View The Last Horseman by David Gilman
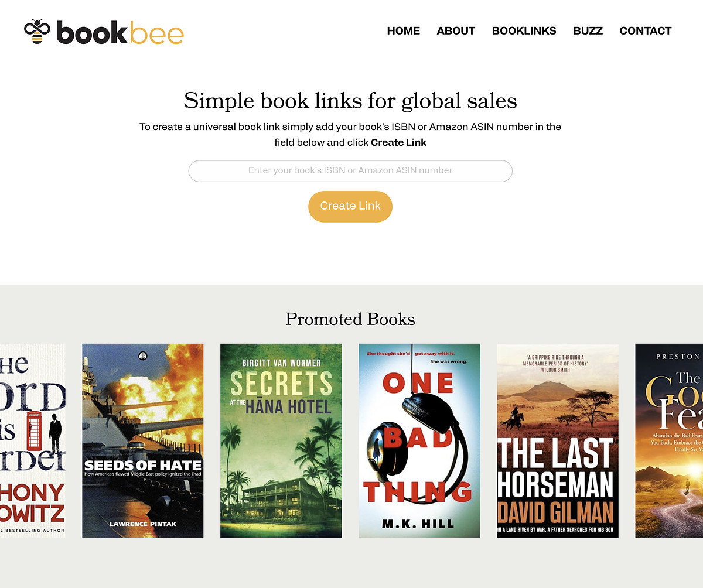This screenshot has width=703, height=588. click(558, 440)
